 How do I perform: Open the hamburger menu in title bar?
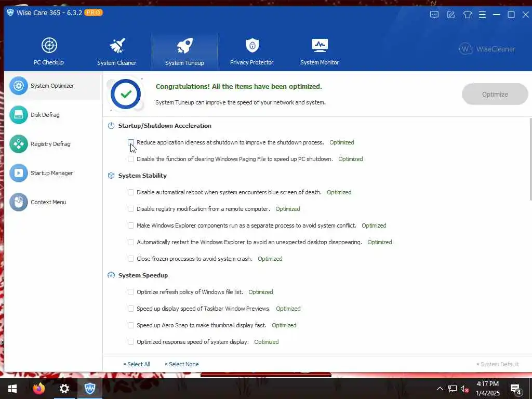(482, 15)
